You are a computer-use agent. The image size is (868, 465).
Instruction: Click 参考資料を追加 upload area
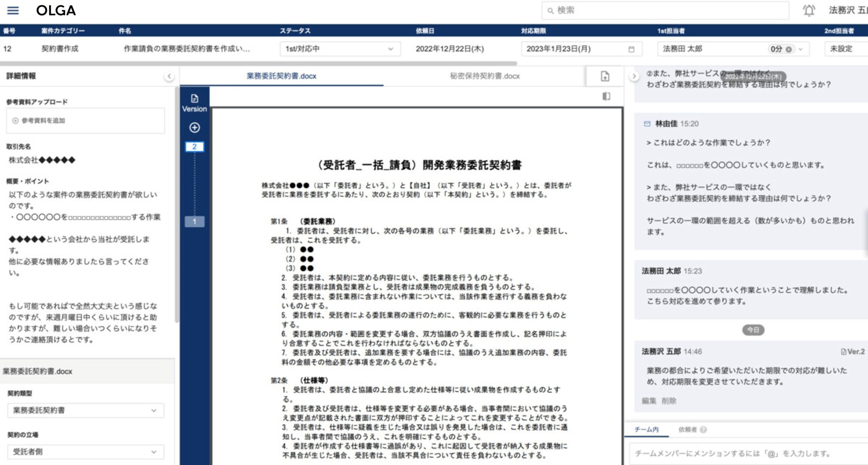click(85, 121)
